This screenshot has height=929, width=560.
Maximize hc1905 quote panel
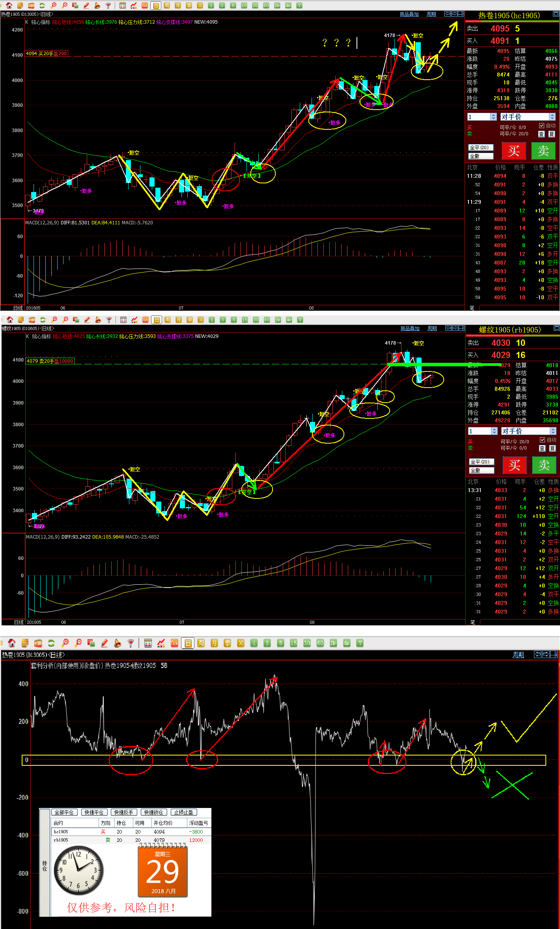pyautogui.click(x=556, y=14)
